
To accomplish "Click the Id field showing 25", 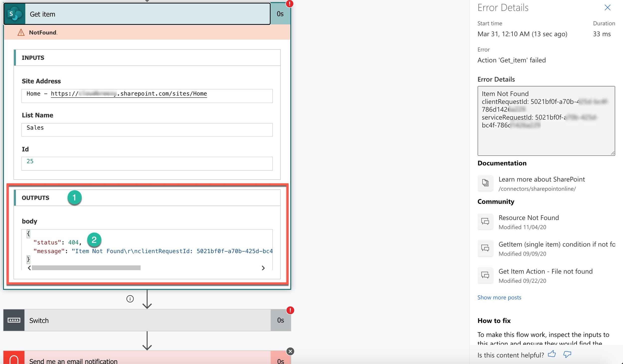I will pyautogui.click(x=147, y=164).
